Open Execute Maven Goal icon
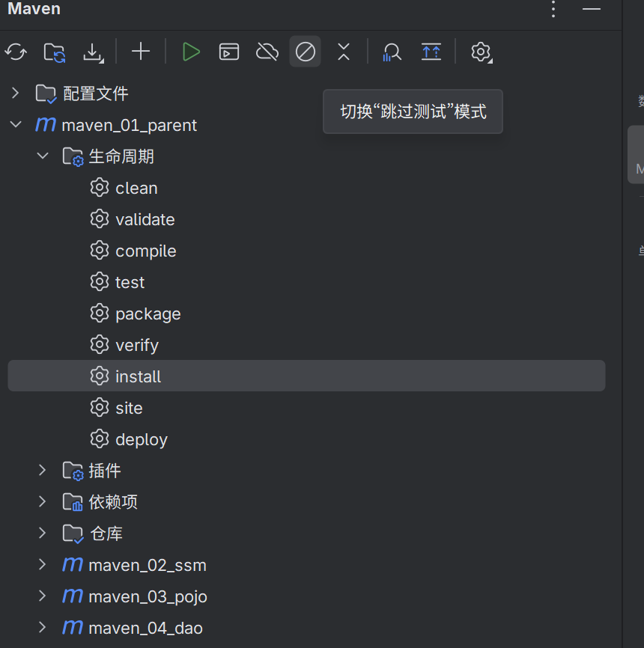The width and height of the screenshot is (644, 648). [228, 52]
